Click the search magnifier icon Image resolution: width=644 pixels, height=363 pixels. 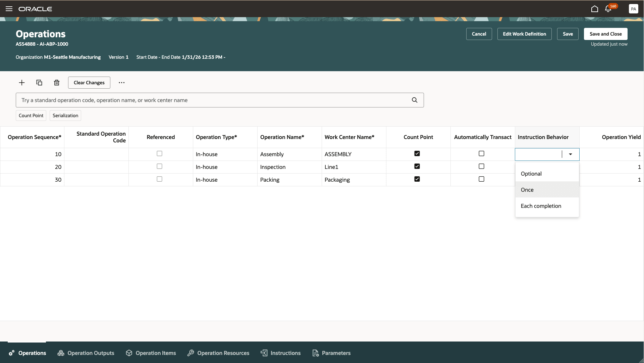click(415, 100)
